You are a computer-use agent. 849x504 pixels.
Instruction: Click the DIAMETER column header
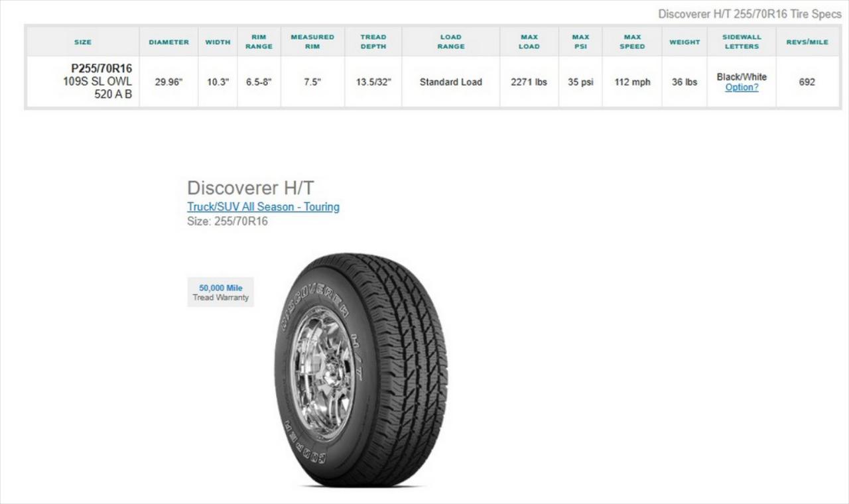[x=168, y=42]
